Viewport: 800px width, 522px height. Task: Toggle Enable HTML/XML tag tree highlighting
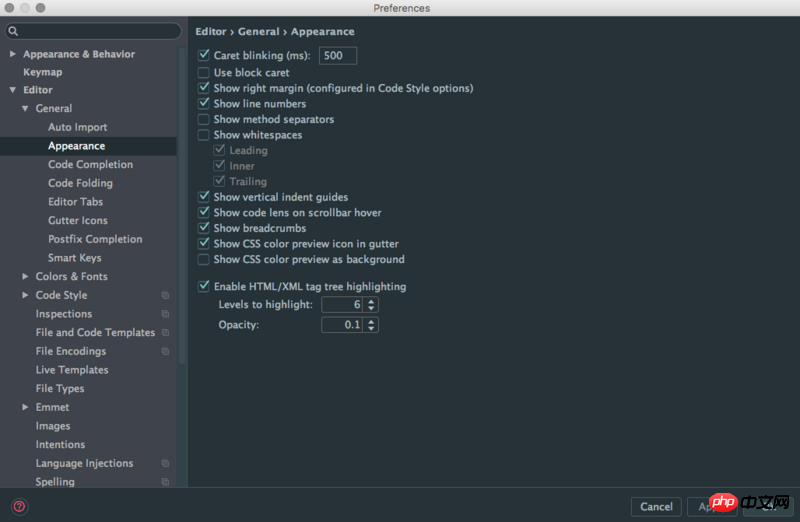204,286
